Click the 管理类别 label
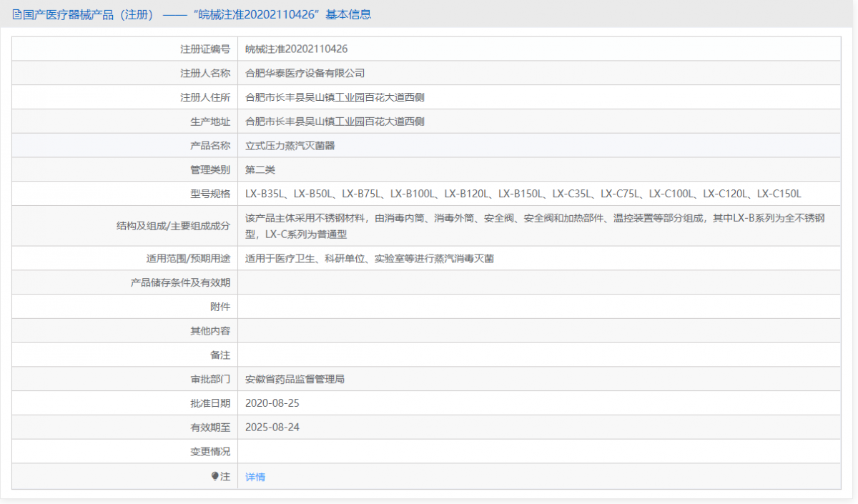This screenshot has width=858, height=504. tap(210, 169)
